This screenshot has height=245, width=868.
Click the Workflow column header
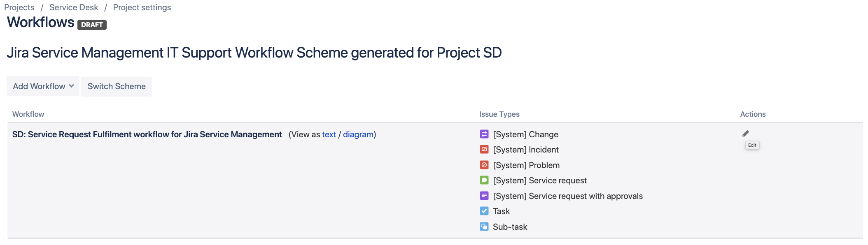pos(28,114)
